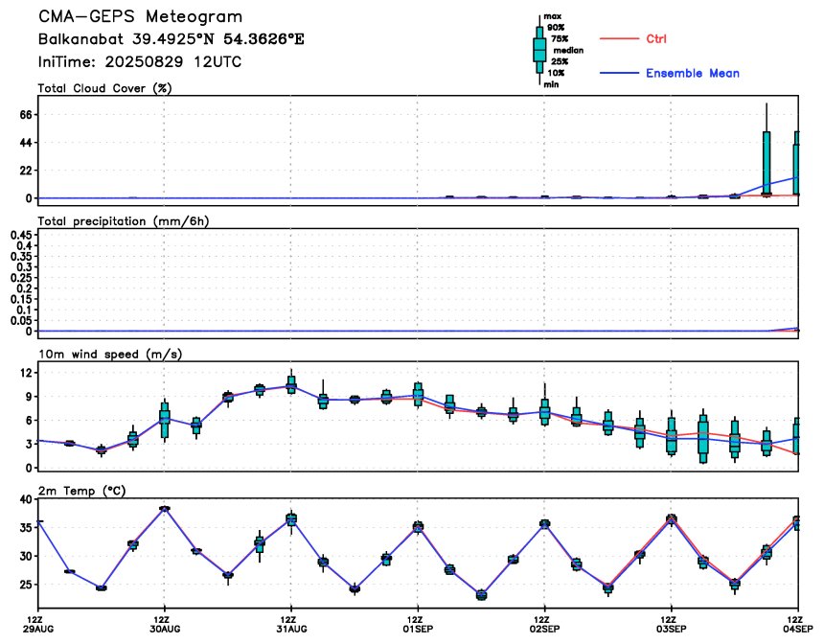824x644 pixels.
Task: Click the red Ctrl legend line
Action: [620, 39]
